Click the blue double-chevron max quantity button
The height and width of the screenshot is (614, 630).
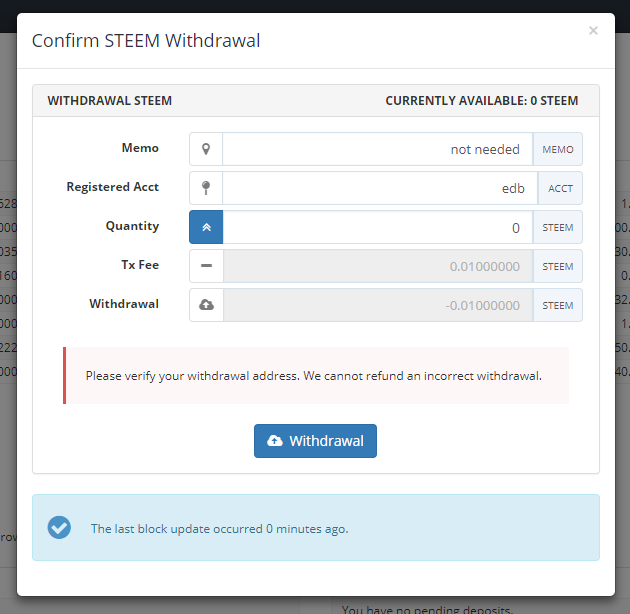pyautogui.click(x=206, y=227)
